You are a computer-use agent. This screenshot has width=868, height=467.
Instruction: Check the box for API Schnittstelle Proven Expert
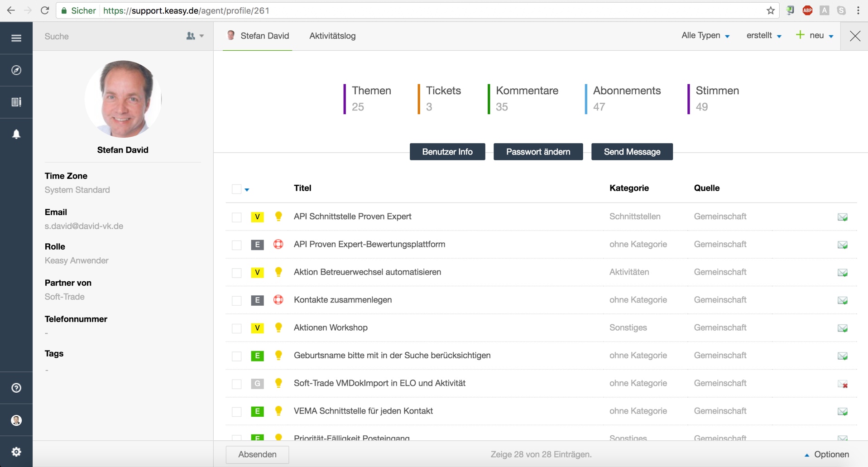point(236,217)
